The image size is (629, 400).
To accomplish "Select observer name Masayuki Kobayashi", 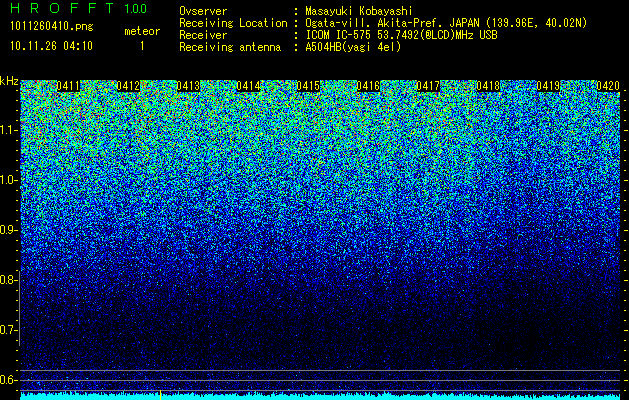I will pyautogui.click(x=359, y=11).
